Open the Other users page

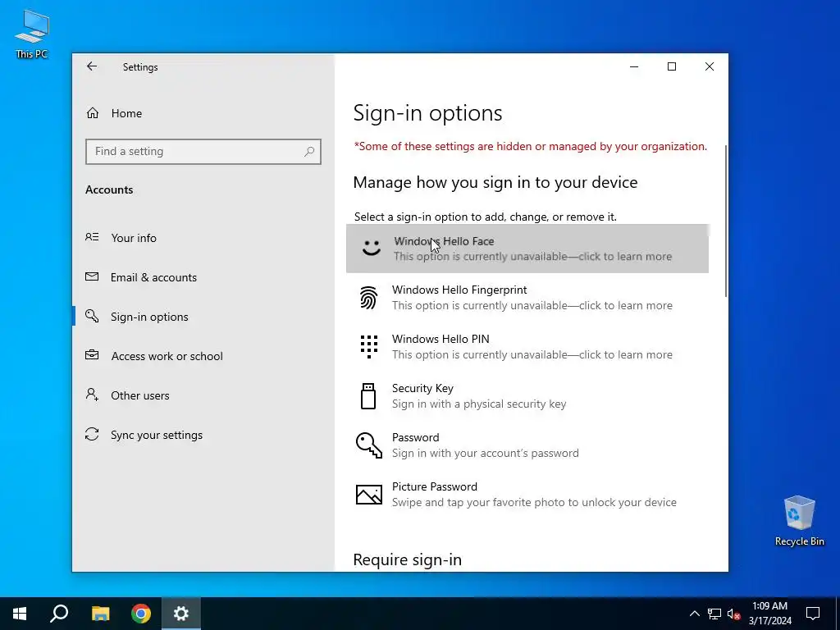click(x=203, y=395)
